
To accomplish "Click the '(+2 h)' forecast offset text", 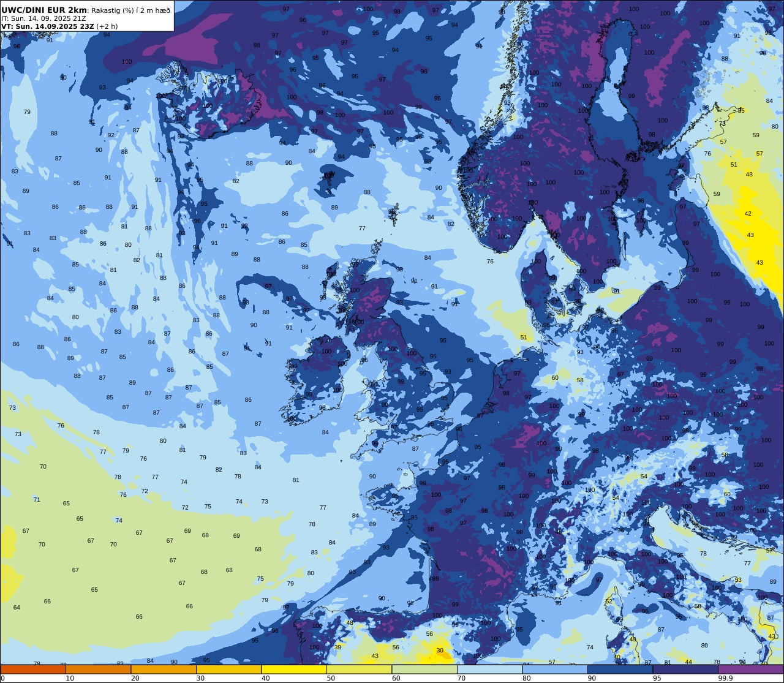I will [107, 26].
